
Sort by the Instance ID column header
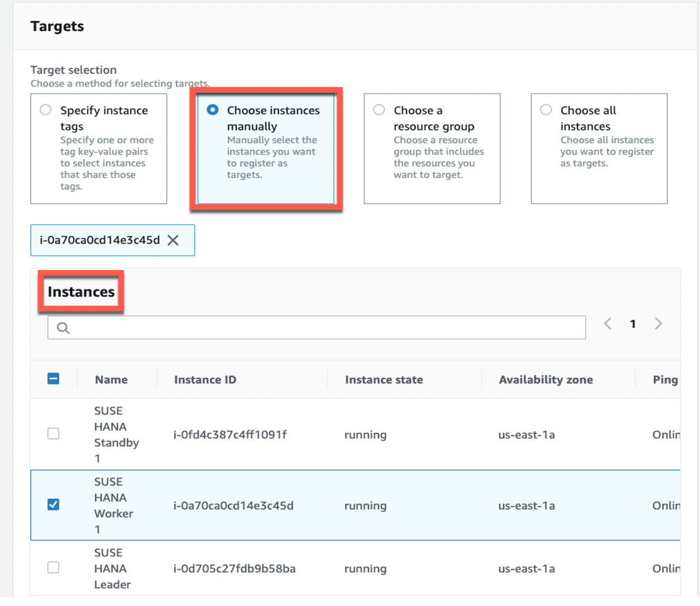(205, 380)
